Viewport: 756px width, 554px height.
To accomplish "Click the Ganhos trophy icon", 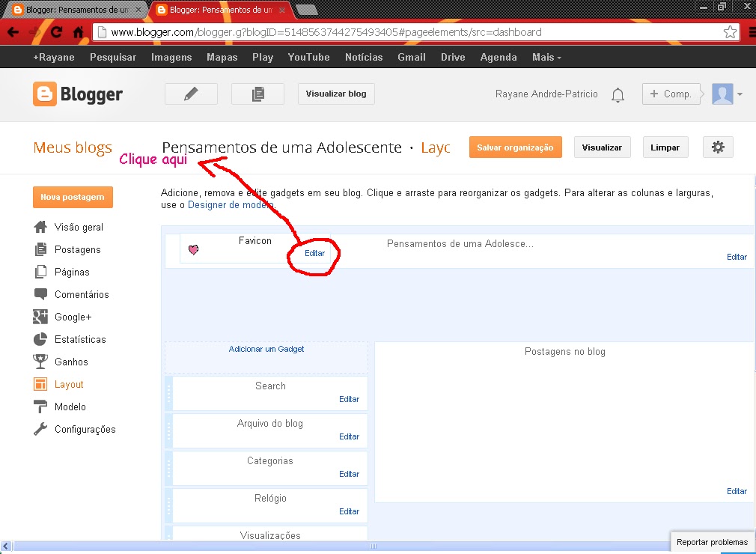I will 40,362.
